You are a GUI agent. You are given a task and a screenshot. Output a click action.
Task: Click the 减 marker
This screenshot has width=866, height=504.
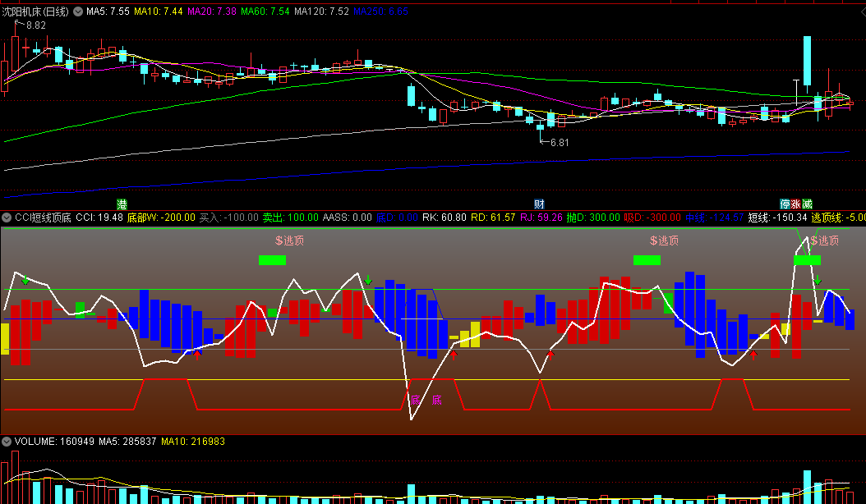tap(807, 204)
